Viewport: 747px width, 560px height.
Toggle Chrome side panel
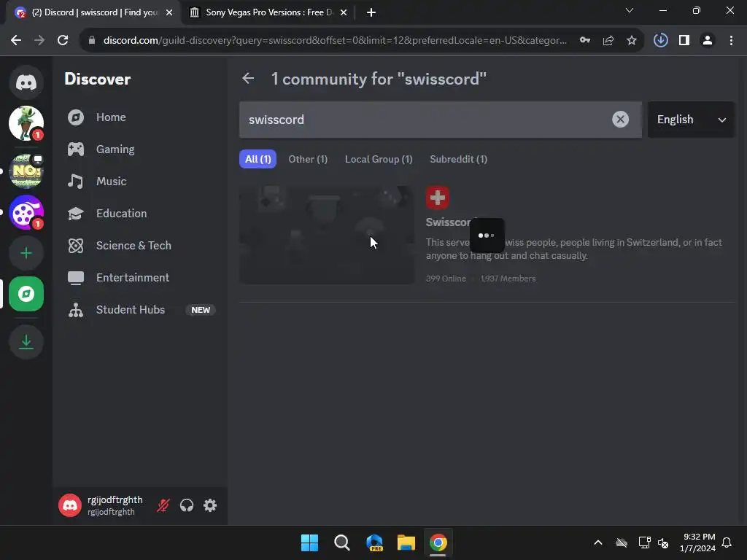[x=684, y=41]
